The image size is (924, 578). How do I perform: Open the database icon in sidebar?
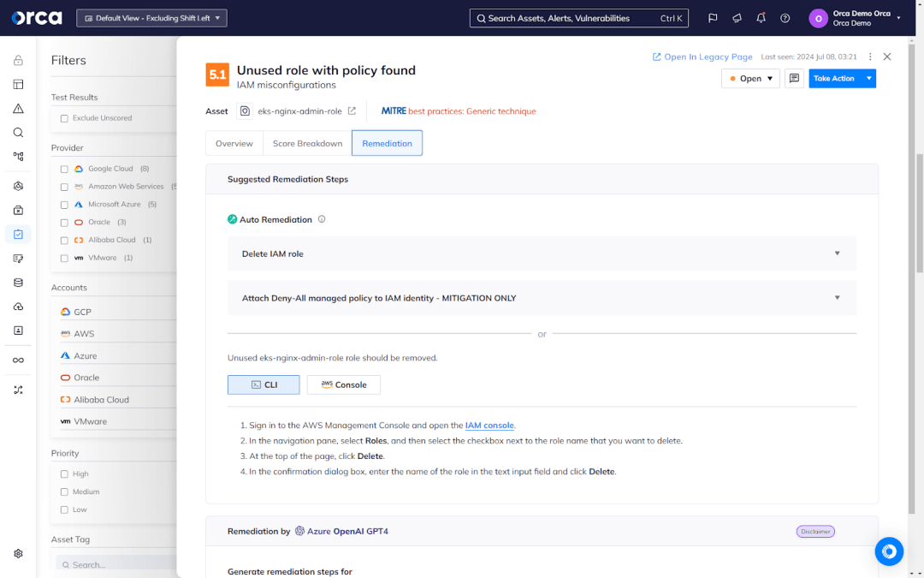pyautogui.click(x=18, y=283)
